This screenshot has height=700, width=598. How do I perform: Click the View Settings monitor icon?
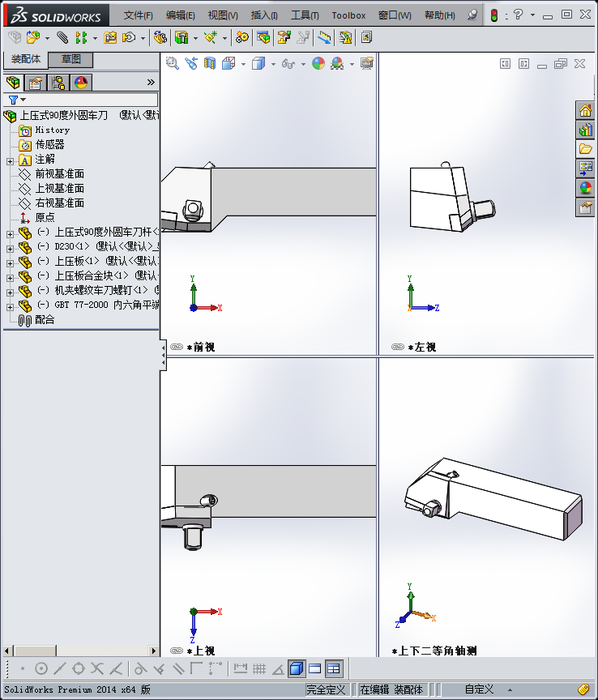coord(367,63)
